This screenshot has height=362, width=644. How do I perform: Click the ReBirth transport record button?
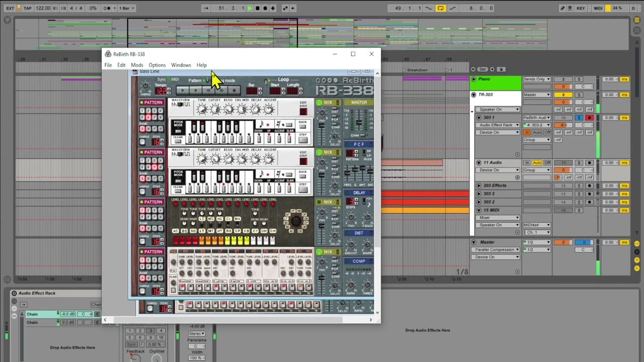(x=234, y=90)
